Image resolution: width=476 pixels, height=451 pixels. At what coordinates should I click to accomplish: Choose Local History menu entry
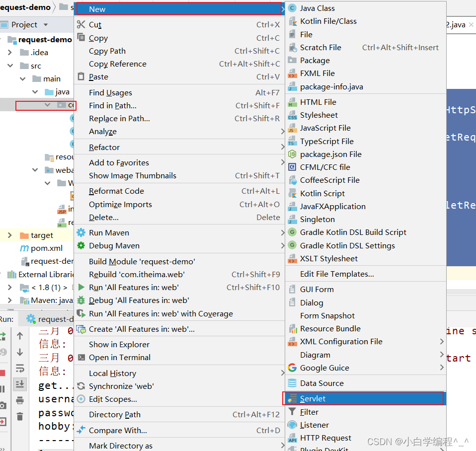click(x=179, y=373)
